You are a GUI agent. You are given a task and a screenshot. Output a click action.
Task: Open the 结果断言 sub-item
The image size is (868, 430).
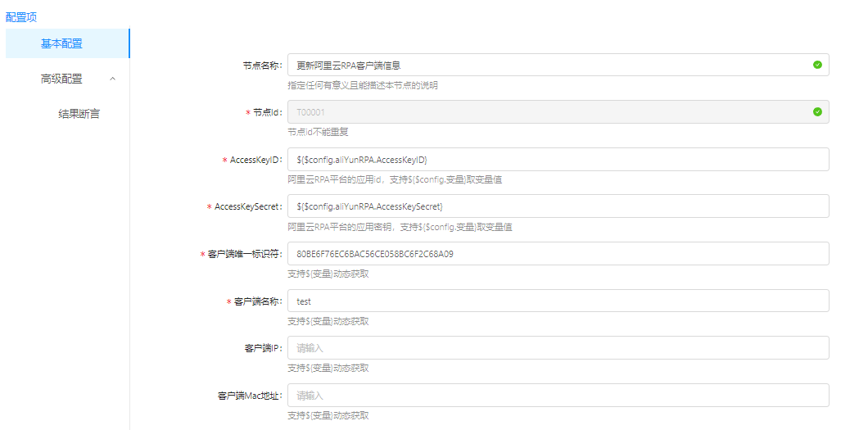coord(79,114)
